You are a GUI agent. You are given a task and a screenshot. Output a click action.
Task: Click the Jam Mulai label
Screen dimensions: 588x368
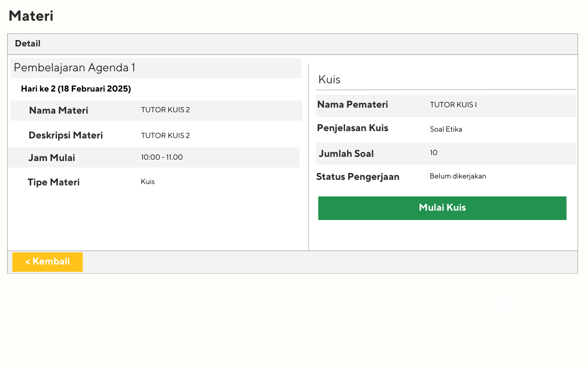pyautogui.click(x=51, y=158)
